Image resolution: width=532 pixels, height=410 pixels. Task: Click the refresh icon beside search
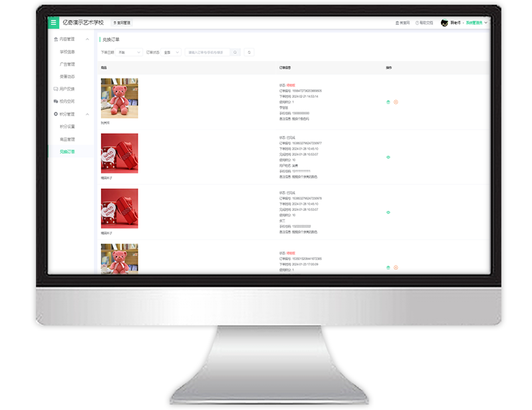[249, 52]
